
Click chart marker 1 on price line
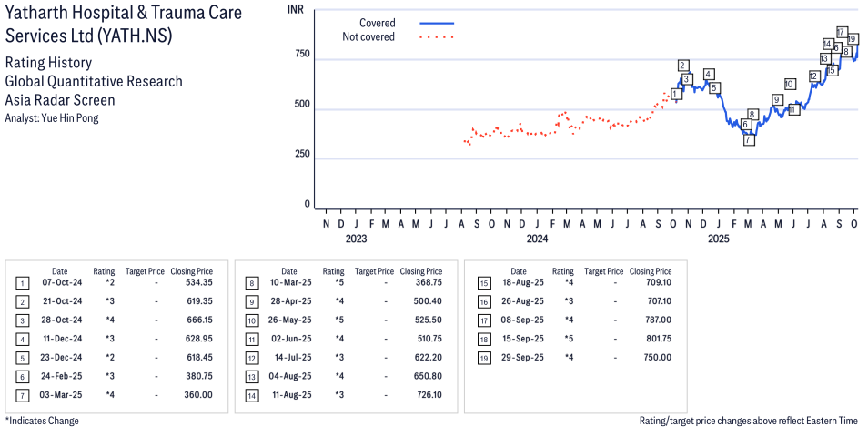point(676,94)
